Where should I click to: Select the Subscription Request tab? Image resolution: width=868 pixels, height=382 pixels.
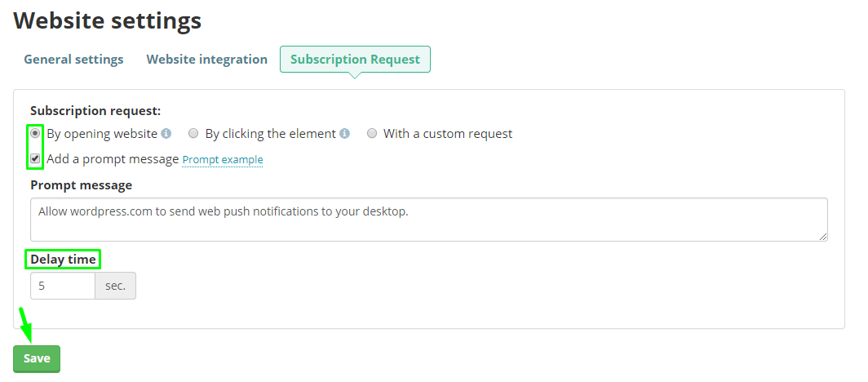click(x=355, y=60)
